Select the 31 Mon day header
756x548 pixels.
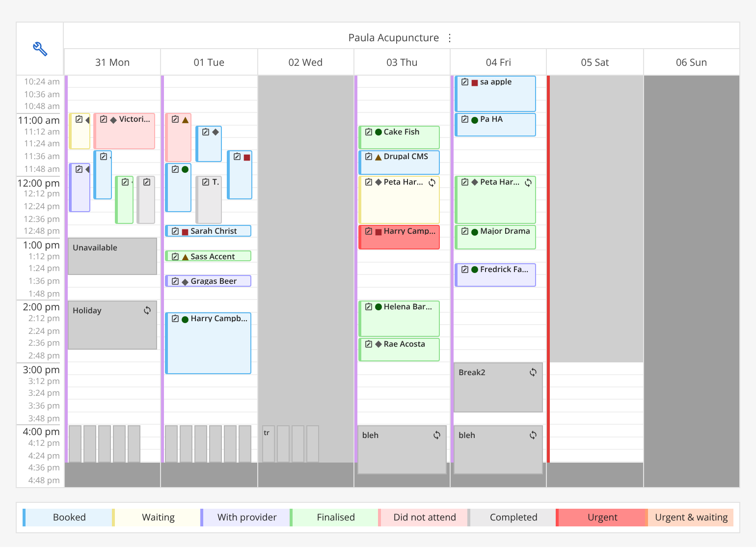click(x=112, y=62)
